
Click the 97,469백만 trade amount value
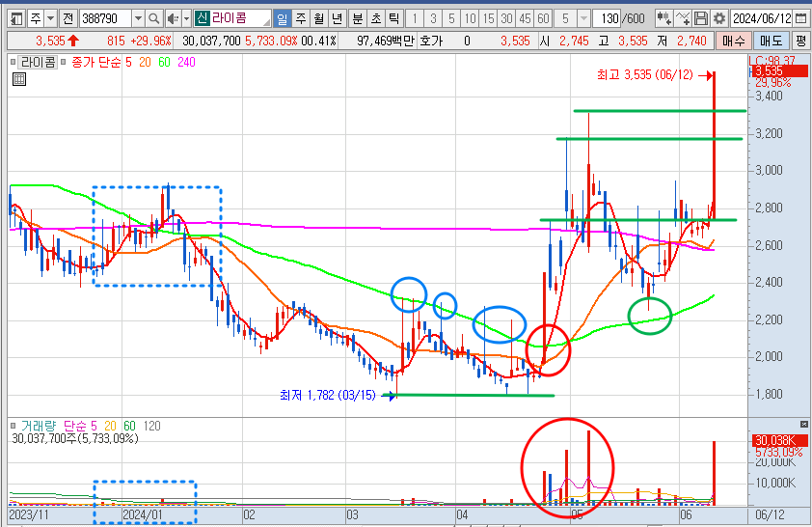point(386,41)
